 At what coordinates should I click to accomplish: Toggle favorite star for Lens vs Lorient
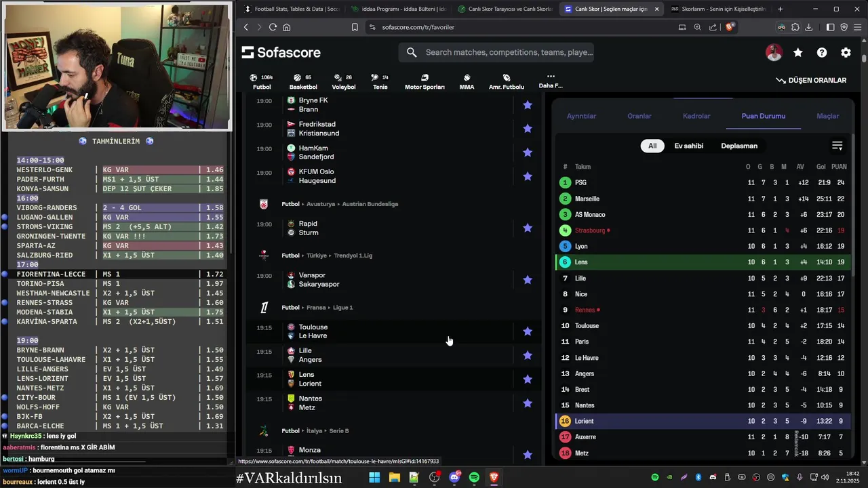click(528, 379)
